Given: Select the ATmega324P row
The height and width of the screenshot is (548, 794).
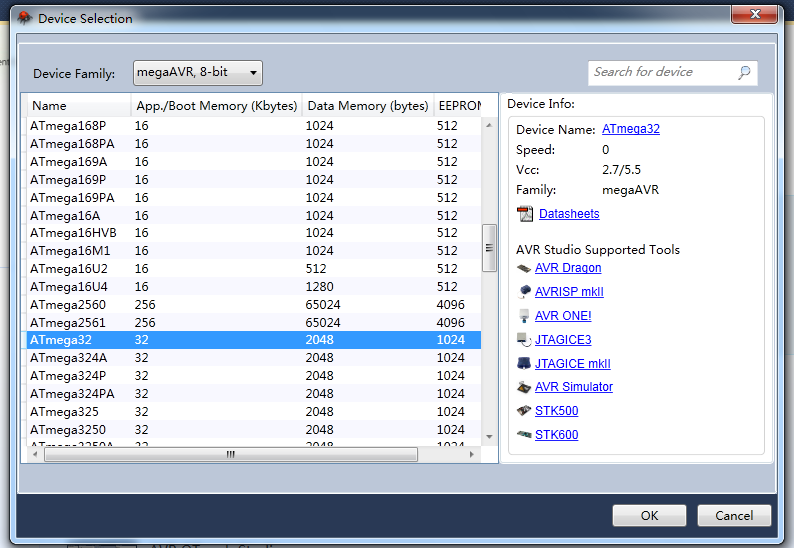Looking at the screenshot, I should [x=253, y=376].
